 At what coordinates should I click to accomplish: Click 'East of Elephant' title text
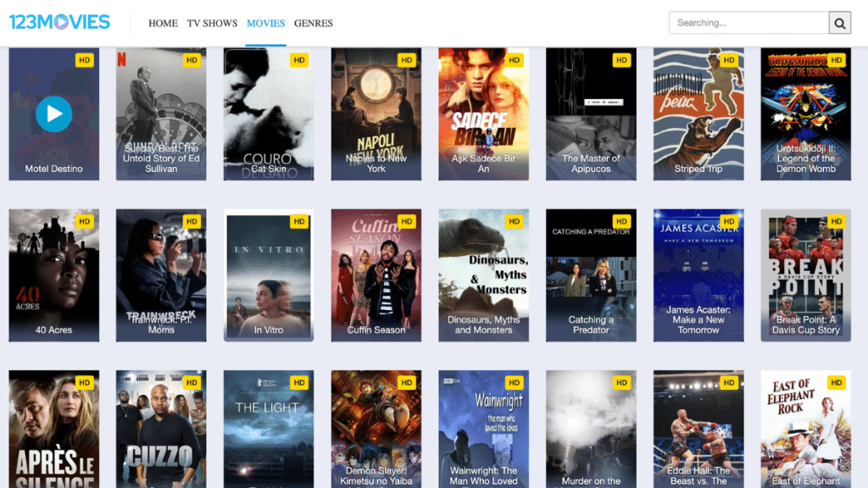(805, 481)
